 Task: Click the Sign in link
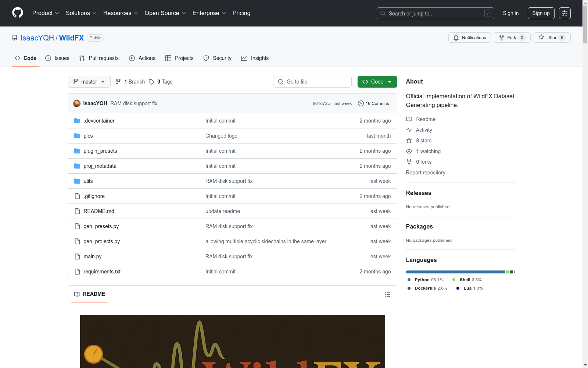pyautogui.click(x=511, y=13)
